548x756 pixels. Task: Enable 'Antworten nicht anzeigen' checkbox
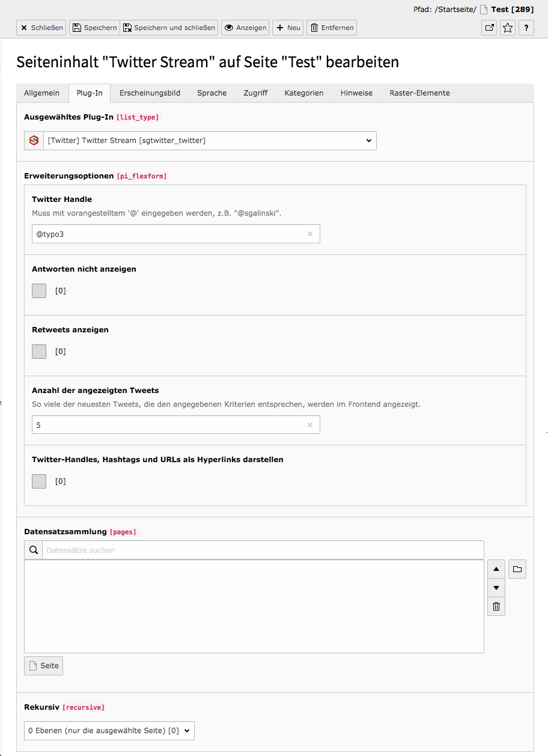pos(39,291)
